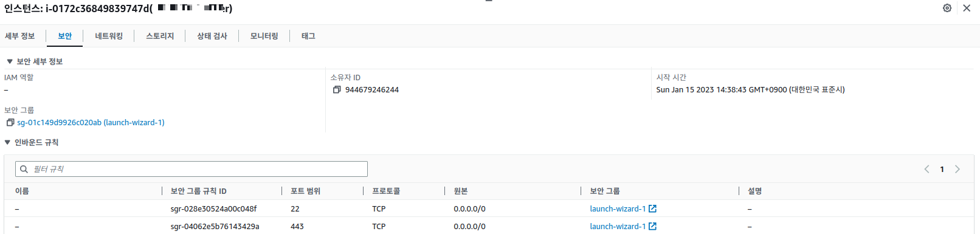Click port value 22
Image resolution: width=980 pixels, height=234 pixels.
pyautogui.click(x=295, y=208)
